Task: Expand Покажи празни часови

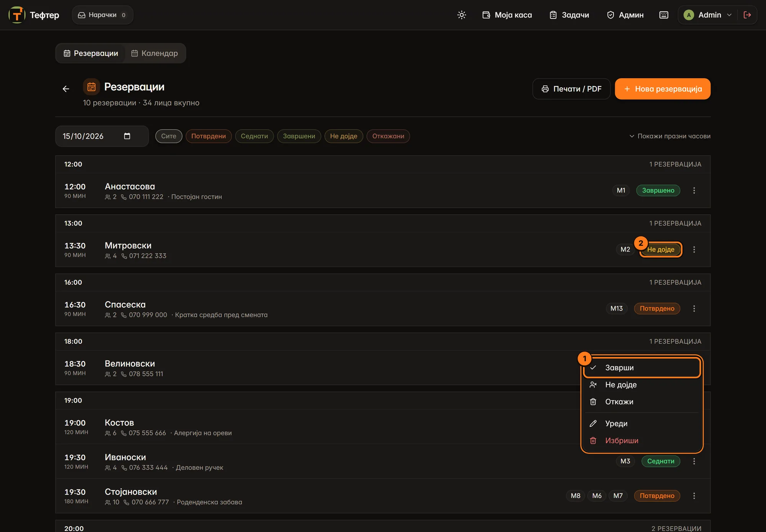Action: point(670,136)
